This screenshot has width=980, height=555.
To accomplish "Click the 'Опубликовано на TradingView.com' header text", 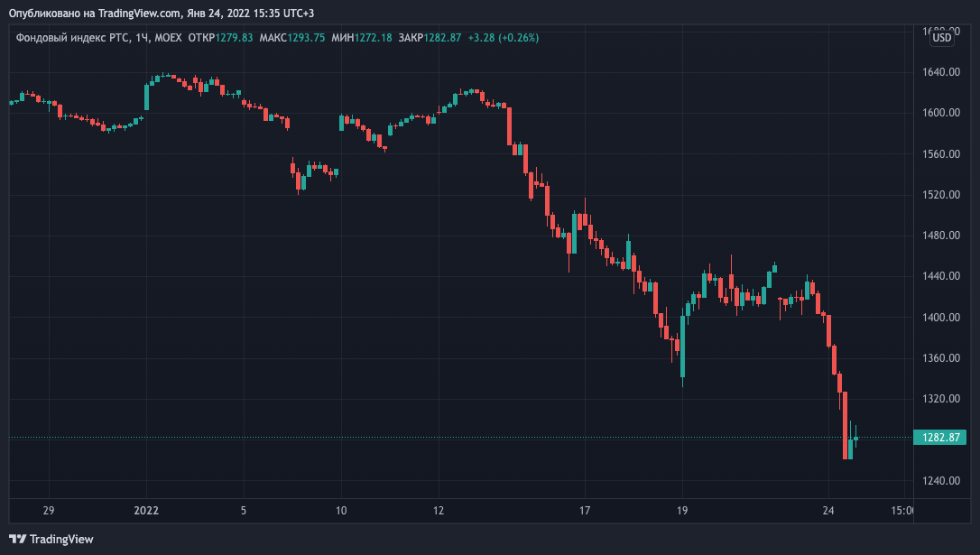I will pos(96,14).
